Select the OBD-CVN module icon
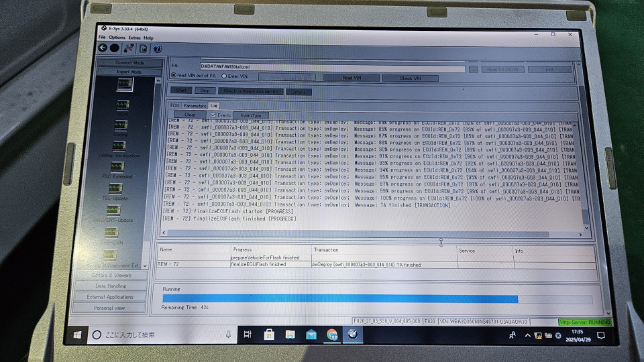 click(x=111, y=233)
